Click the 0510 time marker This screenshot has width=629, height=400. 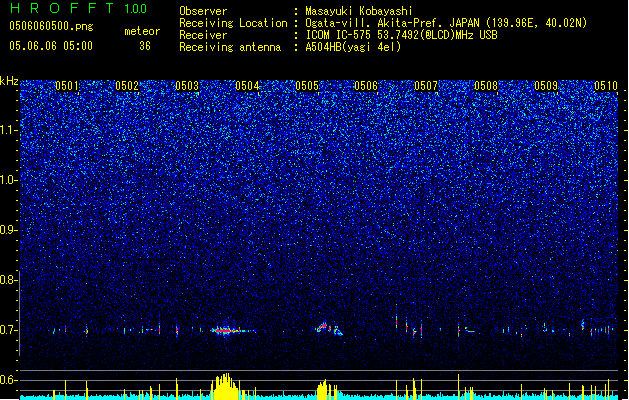[x=606, y=86]
